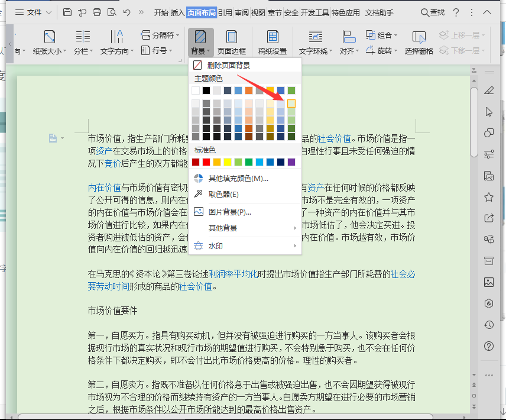The height and width of the screenshot is (420, 506).
Task: Click the Undo arrow icon
Action: pos(127,12)
